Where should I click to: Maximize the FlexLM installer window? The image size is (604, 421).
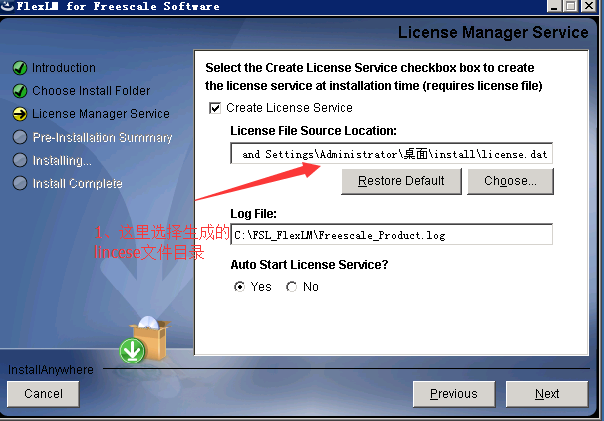571,6
